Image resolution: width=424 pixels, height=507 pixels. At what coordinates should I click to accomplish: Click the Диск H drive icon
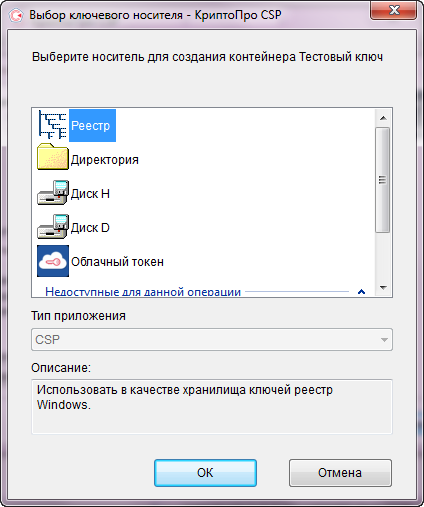[53, 193]
